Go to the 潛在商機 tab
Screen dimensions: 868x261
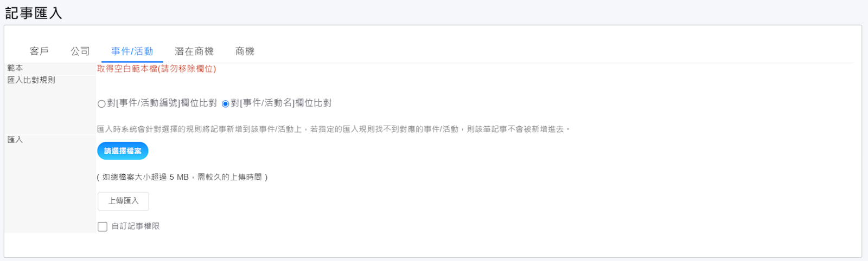(x=194, y=51)
